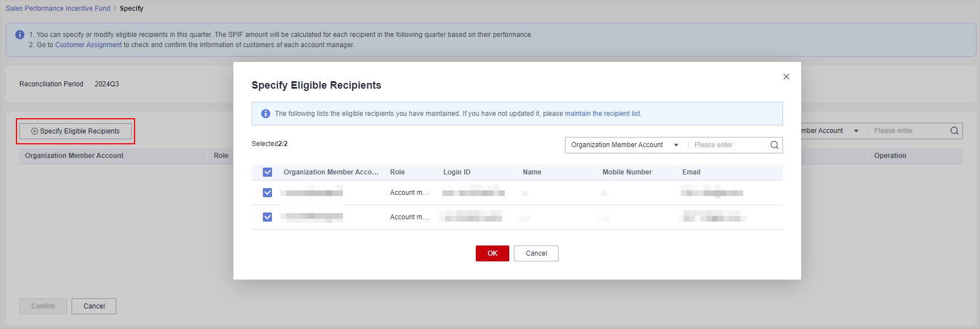Uncheck the first recipient row checkbox
Image resolution: width=980 pixels, height=329 pixels.
pos(267,193)
